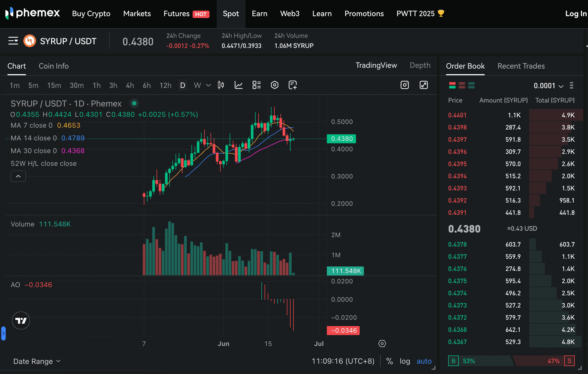Select the 15m chart interval

(54, 85)
